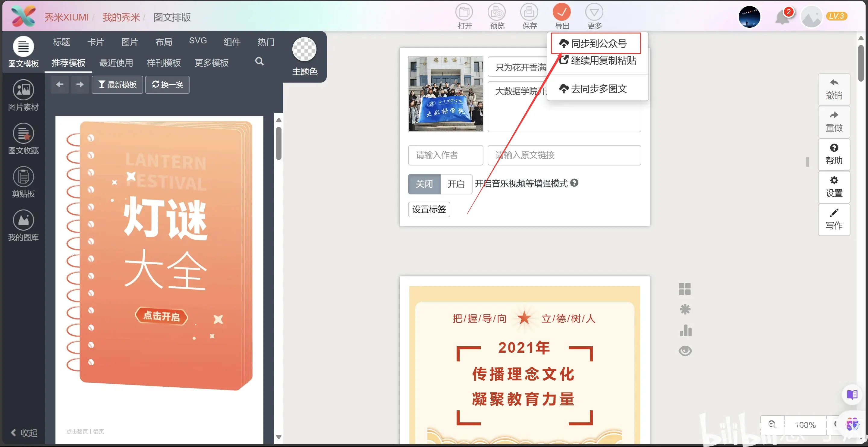Switch to the 布局 category tab

[164, 42]
